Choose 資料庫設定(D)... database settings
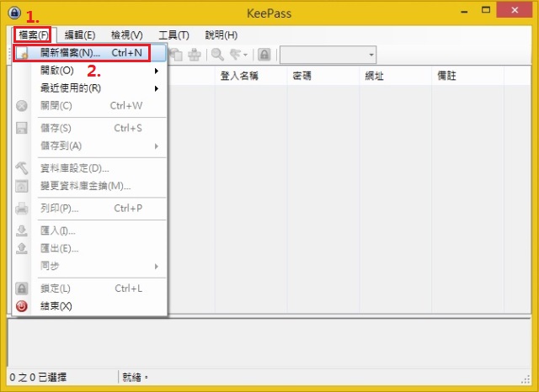 tap(90, 168)
